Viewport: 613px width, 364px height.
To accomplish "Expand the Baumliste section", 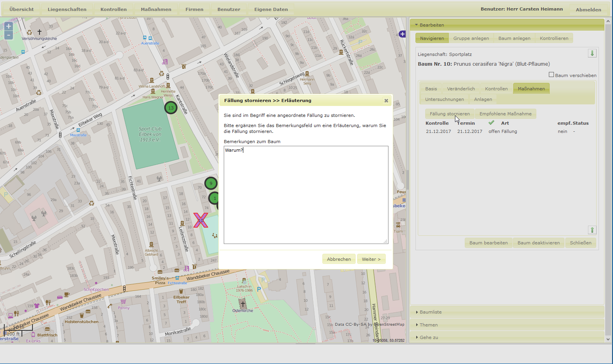I will [430, 312].
